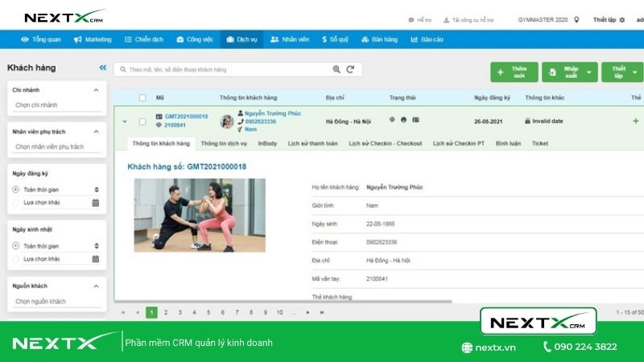Open Chọn nguồn khách dropdown
644x362 pixels.
pyautogui.click(x=56, y=301)
